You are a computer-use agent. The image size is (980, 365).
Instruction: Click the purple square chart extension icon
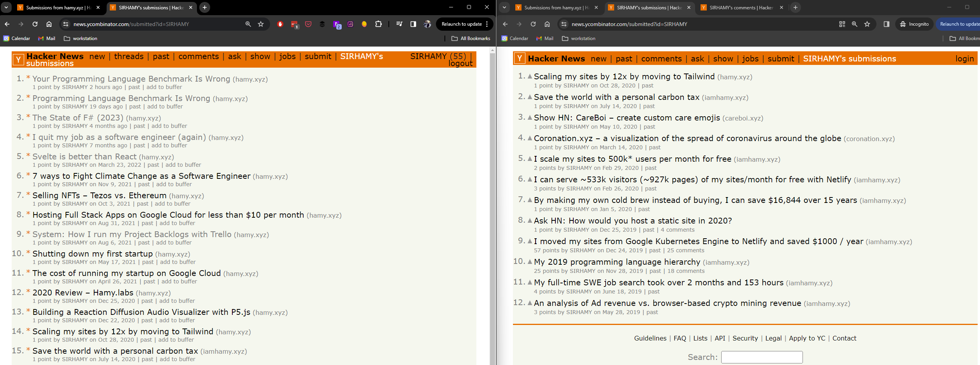(x=350, y=24)
